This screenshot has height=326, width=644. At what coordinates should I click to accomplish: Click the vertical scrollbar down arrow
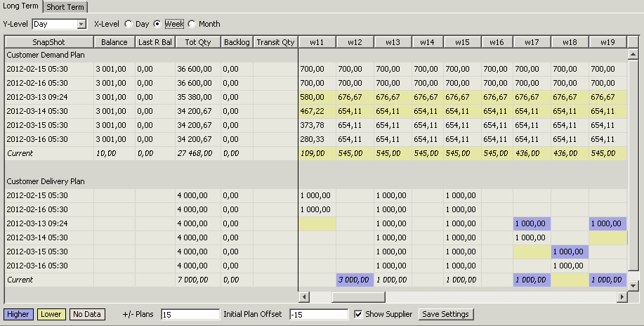(x=633, y=286)
